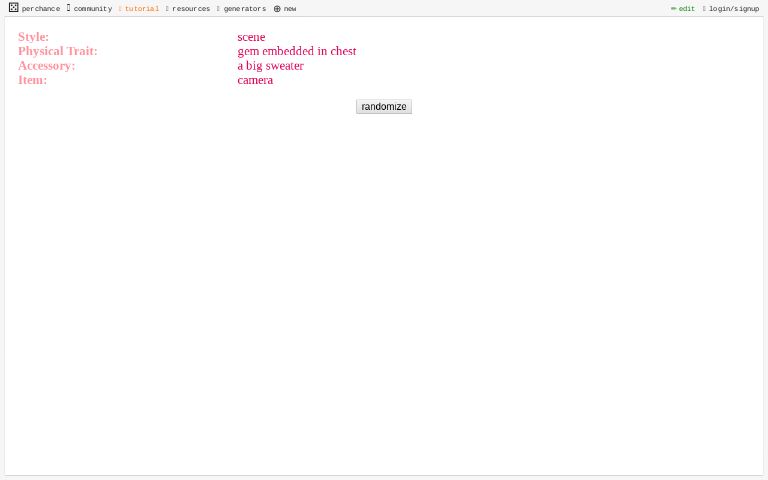Viewport: 768px width, 480px height.
Task: Click the 'gem embedded in chest' result
Action: coord(296,51)
